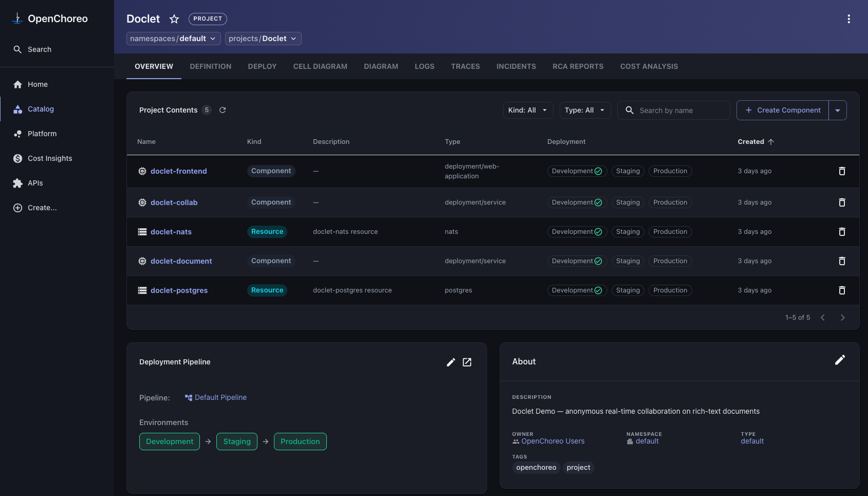Open the Incidents tab
Image resolution: width=868 pixels, height=496 pixels.
[516, 66]
